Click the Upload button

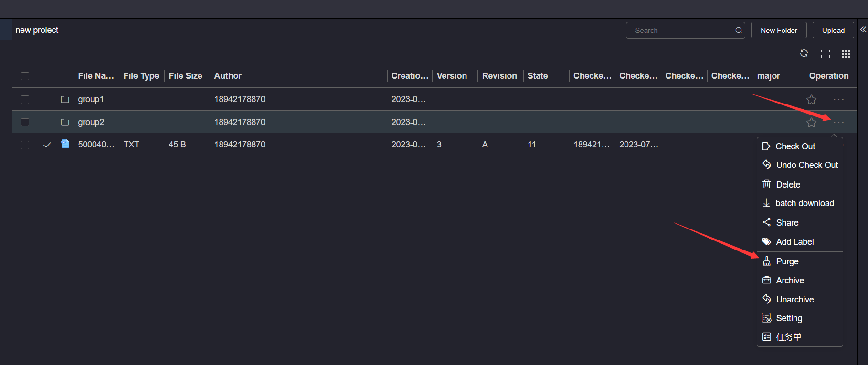833,30
